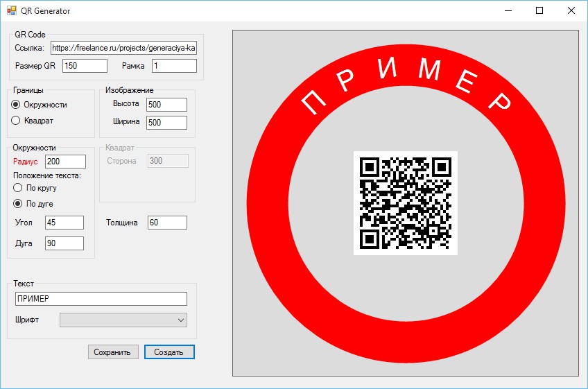The width and height of the screenshot is (588, 389).
Task: Click the Дуга field showing 90
Action: coord(64,243)
